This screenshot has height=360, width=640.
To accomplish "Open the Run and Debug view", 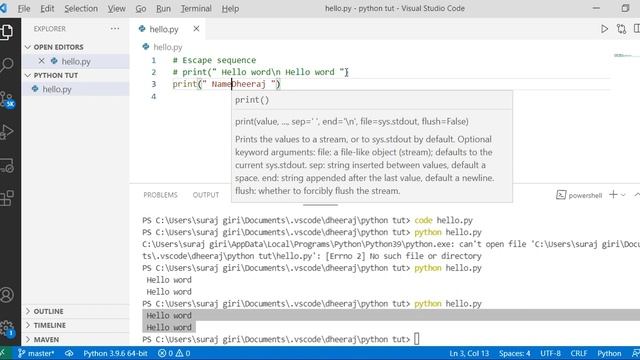I will point(7,132).
